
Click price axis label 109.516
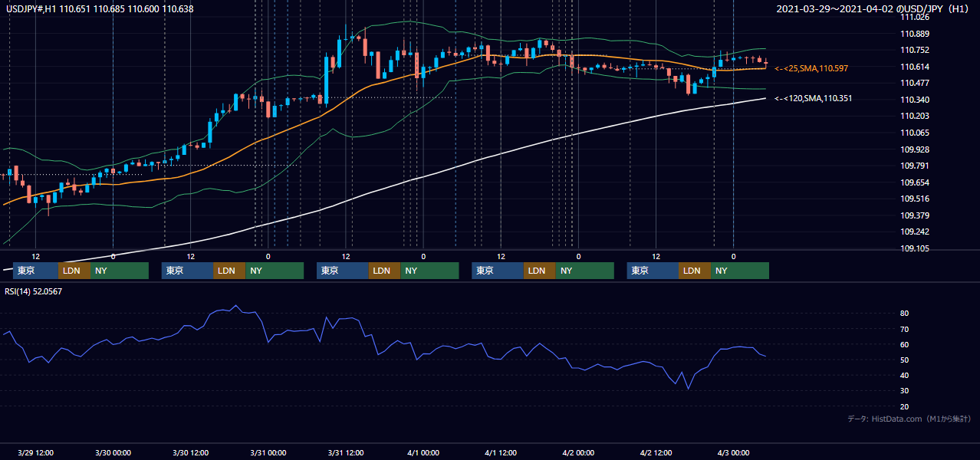pyautogui.click(x=915, y=199)
